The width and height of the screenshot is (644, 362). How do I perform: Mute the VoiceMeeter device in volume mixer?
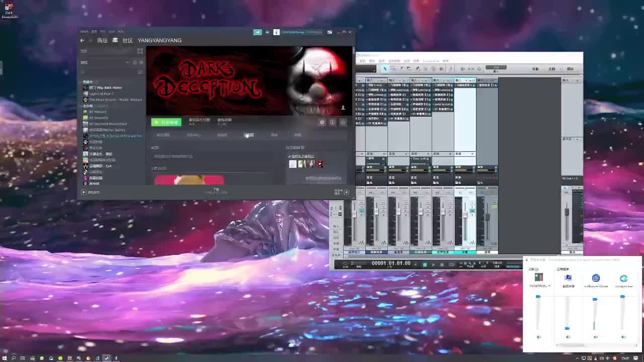tap(539, 337)
